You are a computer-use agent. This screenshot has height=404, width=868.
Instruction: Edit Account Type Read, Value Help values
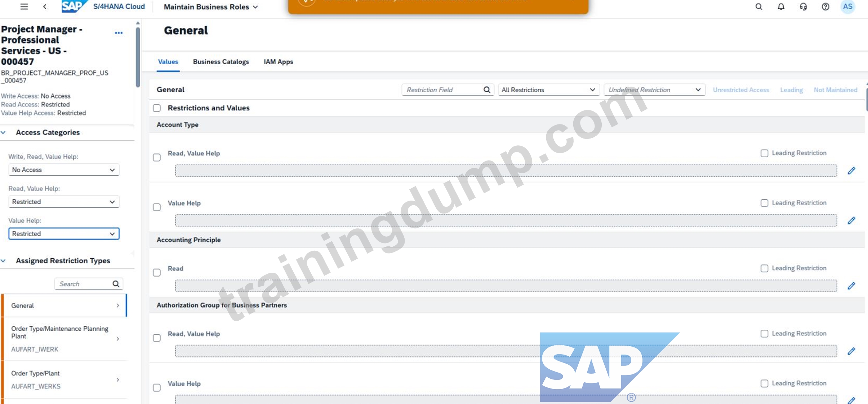[851, 171]
